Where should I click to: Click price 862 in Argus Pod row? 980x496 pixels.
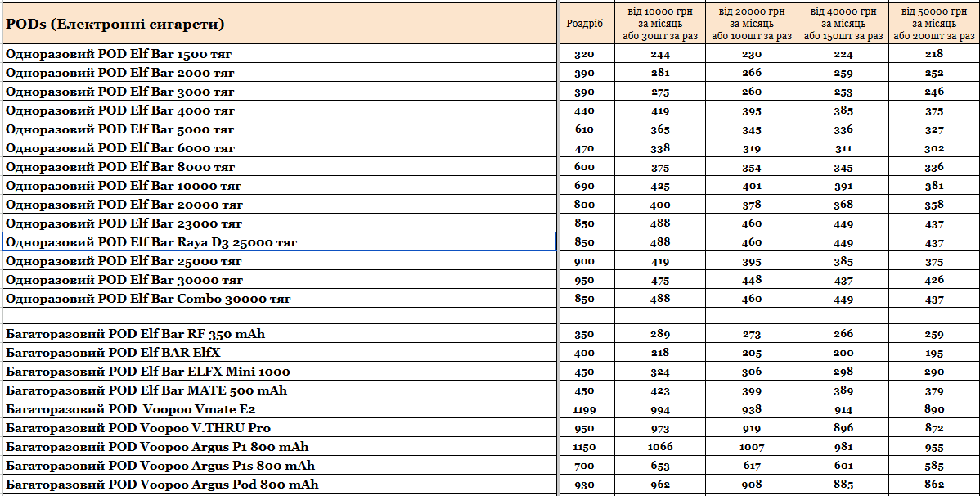point(933,485)
